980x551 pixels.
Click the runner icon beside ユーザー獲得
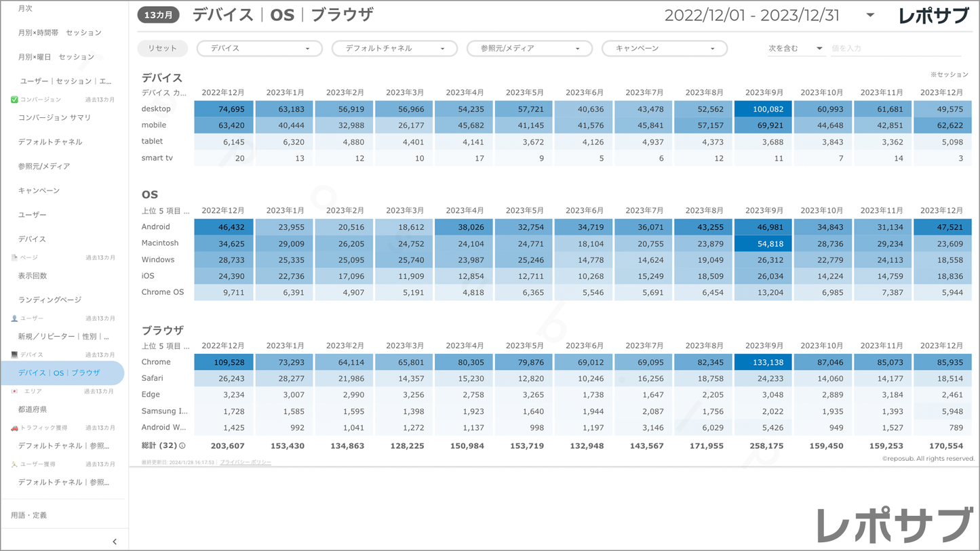14,465
